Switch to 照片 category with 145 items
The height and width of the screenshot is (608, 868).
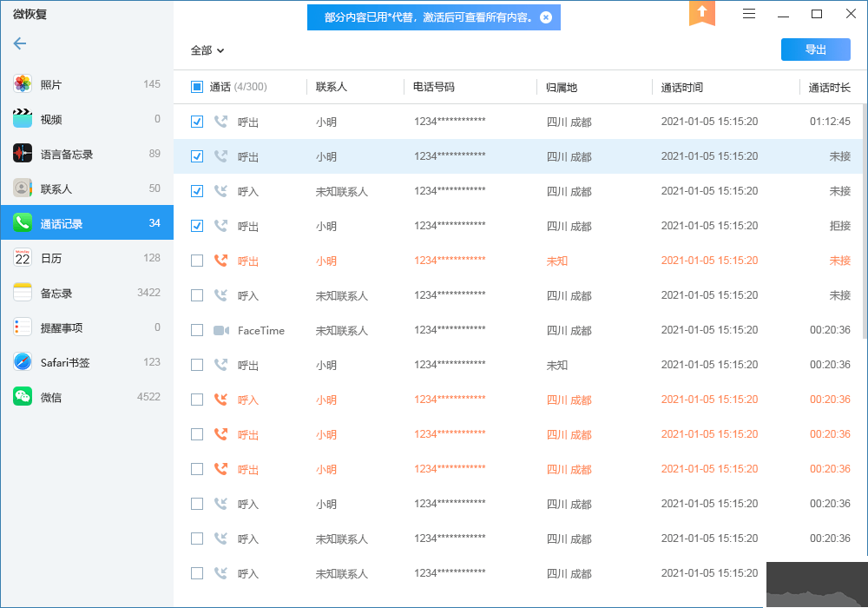point(87,84)
